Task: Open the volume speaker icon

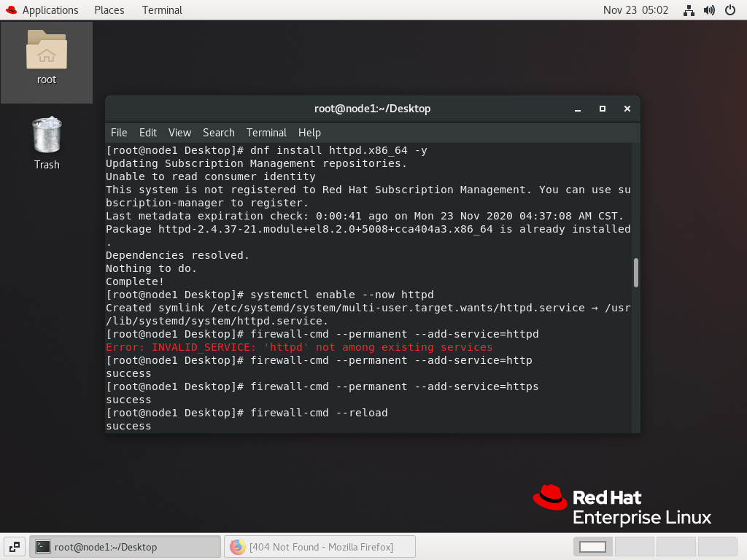Action: pos(709,10)
